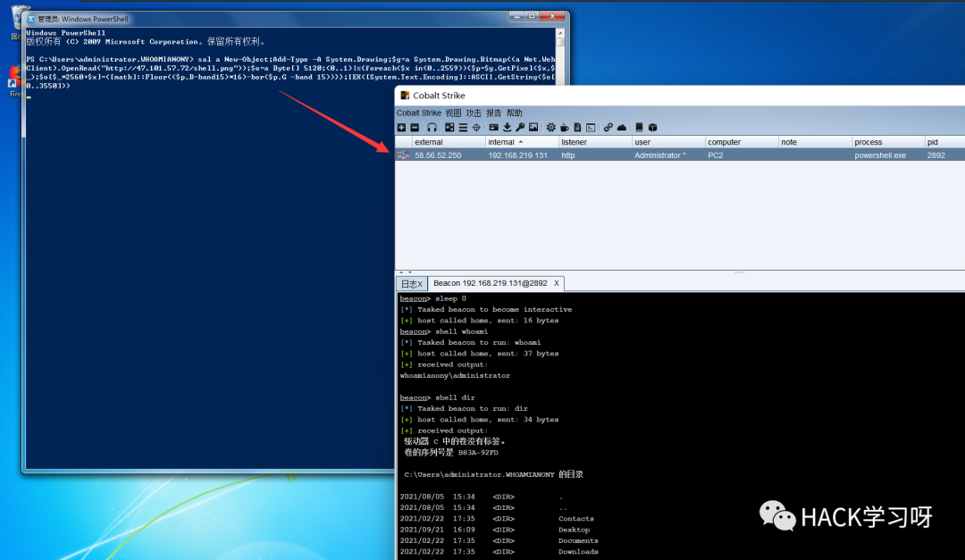This screenshot has height=560, width=965.
Task: Click the whoamianony\administrator output line
Action: [455, 375]
